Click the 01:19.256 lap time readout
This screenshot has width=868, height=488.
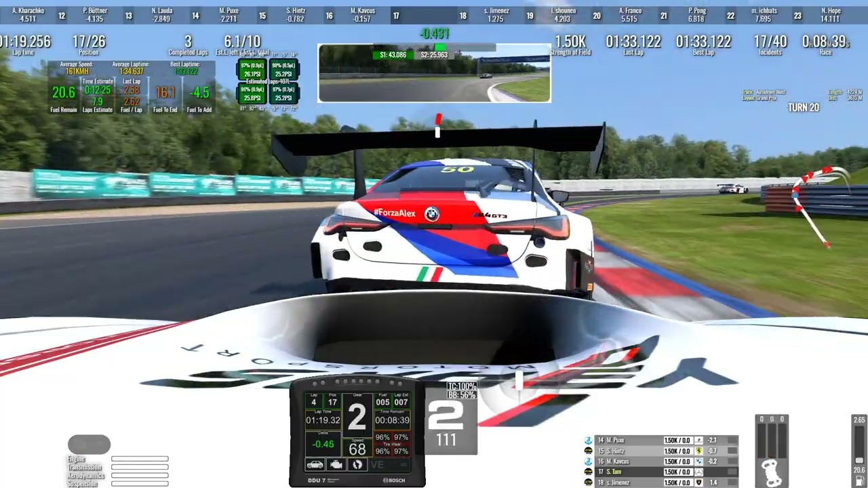click(x=25, y=41)
